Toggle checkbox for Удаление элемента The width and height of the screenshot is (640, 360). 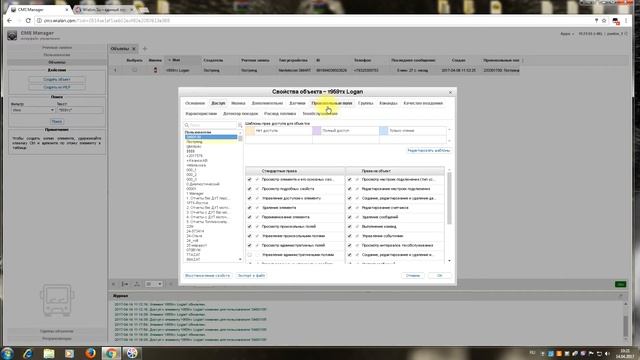249,208
